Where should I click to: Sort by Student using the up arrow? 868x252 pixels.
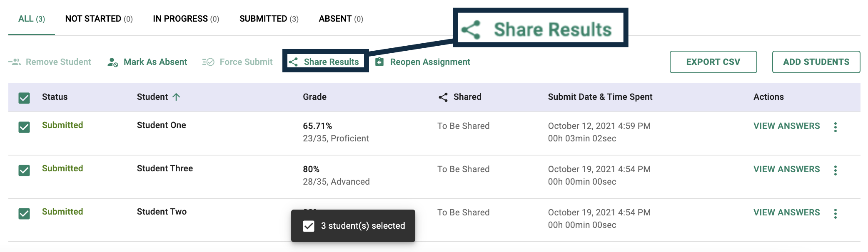tap(176, 97)
